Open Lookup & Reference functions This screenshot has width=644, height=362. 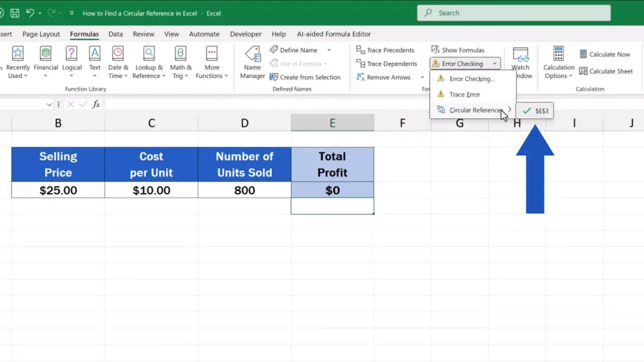(149, 62)
